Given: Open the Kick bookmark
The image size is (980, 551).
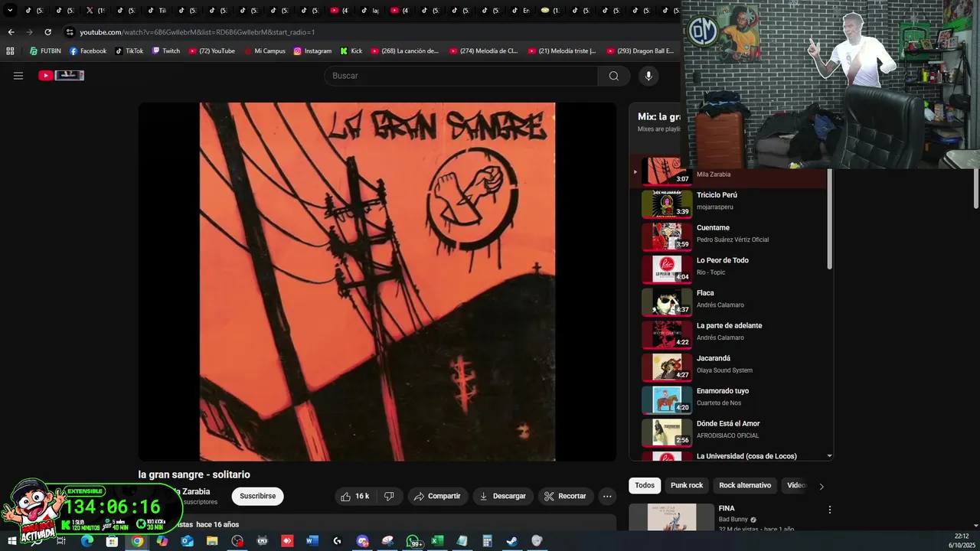Looking at the screenshot, I should coord(351,51).
